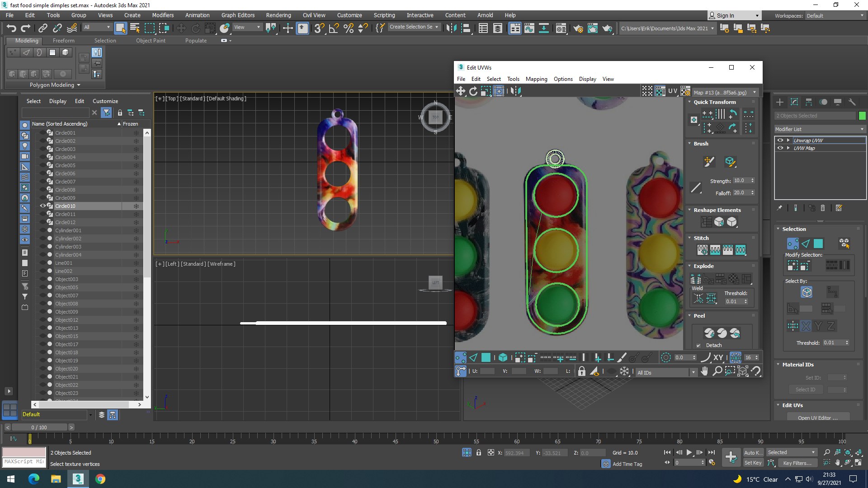
Task: Choose the Select and Move tool
Action: pos(181,28)
